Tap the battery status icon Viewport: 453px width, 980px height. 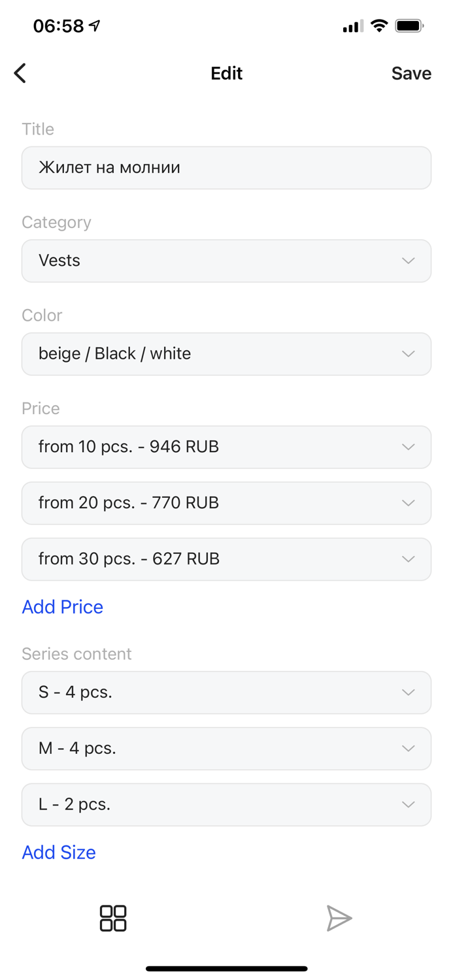click(x=410, y=26)
